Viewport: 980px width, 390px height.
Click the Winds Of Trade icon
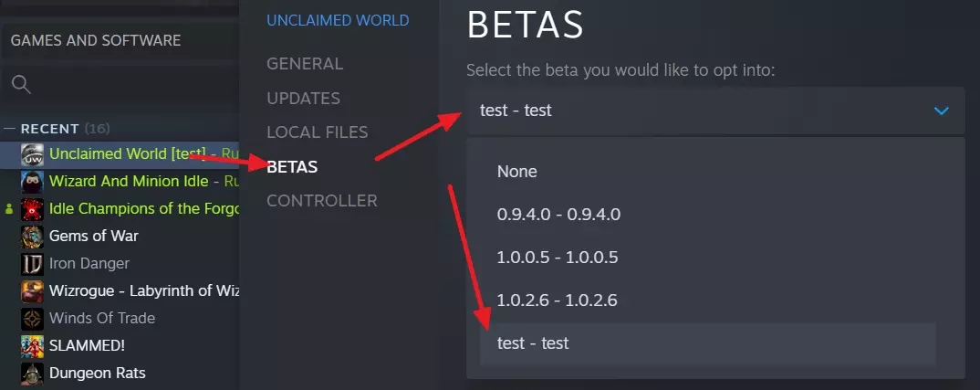click(x=32, y=319)
